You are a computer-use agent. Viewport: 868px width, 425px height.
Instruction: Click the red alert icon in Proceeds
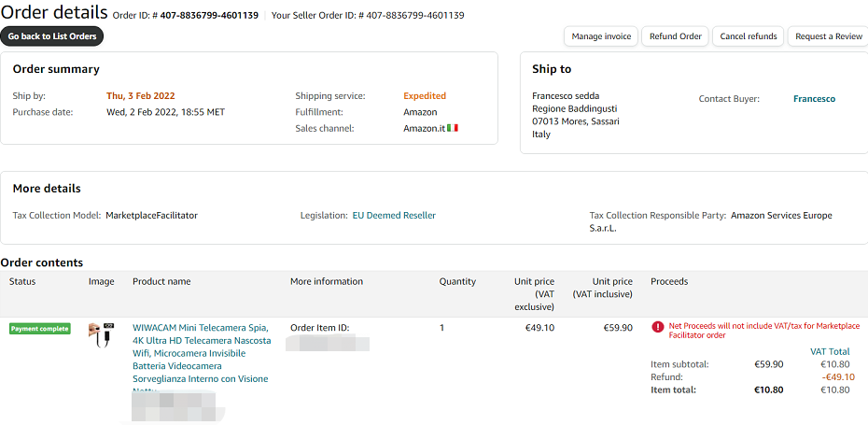(x=657, y=327)
